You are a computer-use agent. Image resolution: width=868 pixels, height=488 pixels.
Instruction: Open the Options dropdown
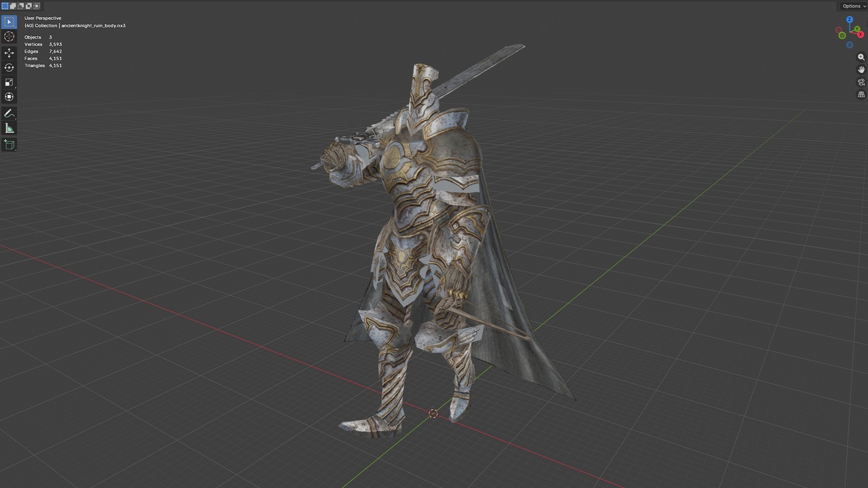pos(854,6)
